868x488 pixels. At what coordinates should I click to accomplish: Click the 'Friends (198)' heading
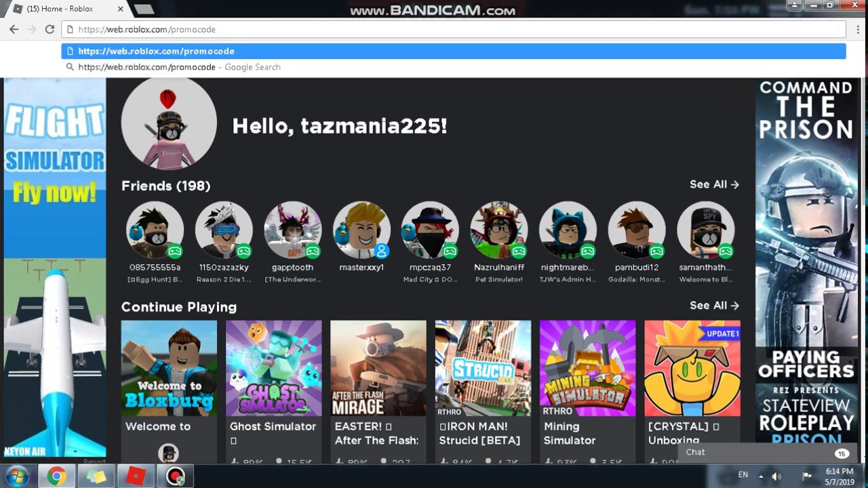click(166, 186)
